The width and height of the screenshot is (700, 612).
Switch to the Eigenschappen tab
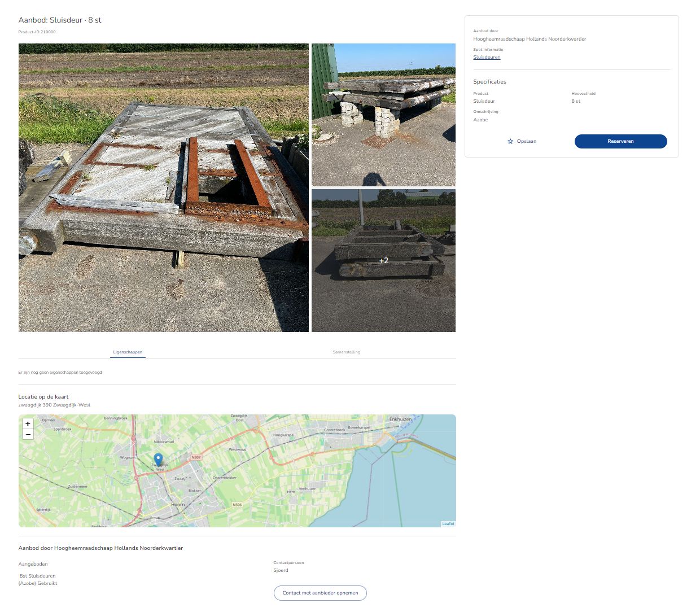tap(128, 352)
